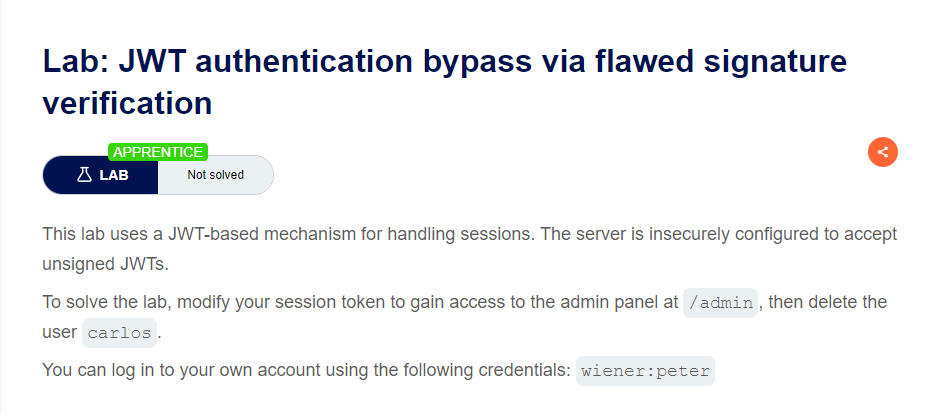940x414 pixels.
Task: Click the word verification in the title
Action: point(127,103)
